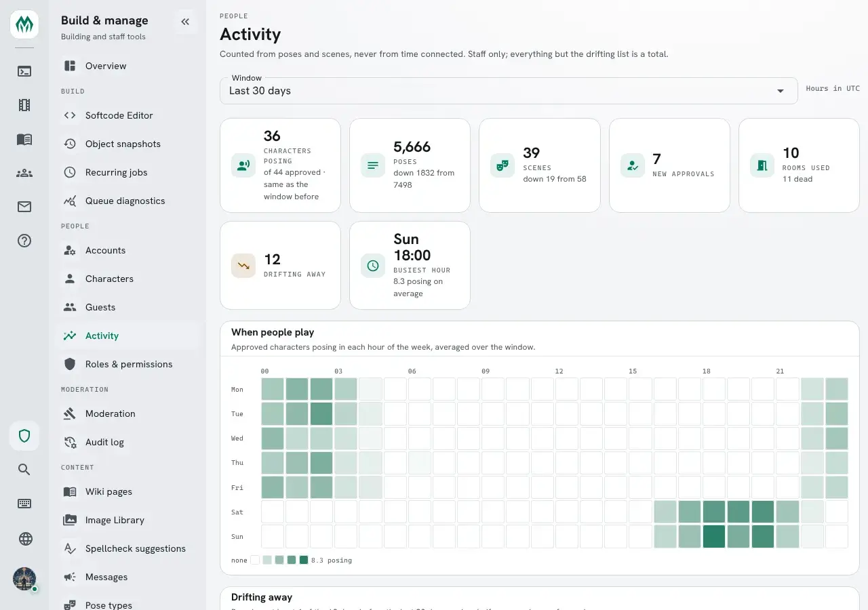The image size is (868, 610).
Task: Go to Overview in the sidebar
Action: pos(127,66)
